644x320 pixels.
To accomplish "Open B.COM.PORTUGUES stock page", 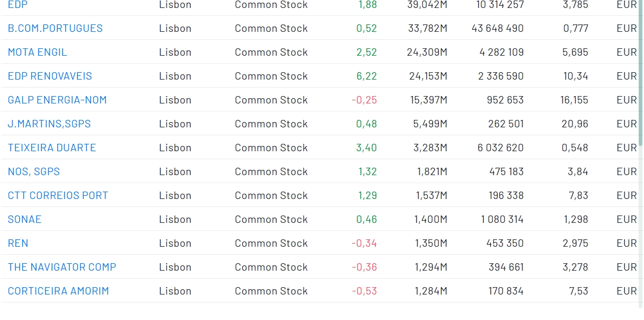I will pos(55,28).
